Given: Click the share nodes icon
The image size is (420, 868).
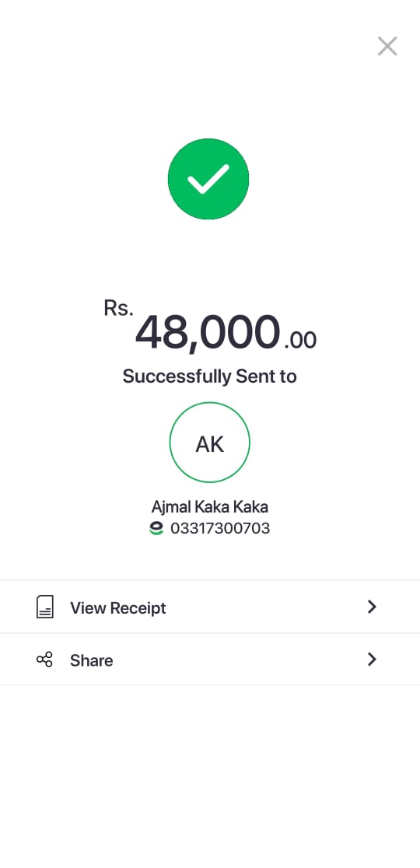Looking at the screenshot, I should click(45, 660).
